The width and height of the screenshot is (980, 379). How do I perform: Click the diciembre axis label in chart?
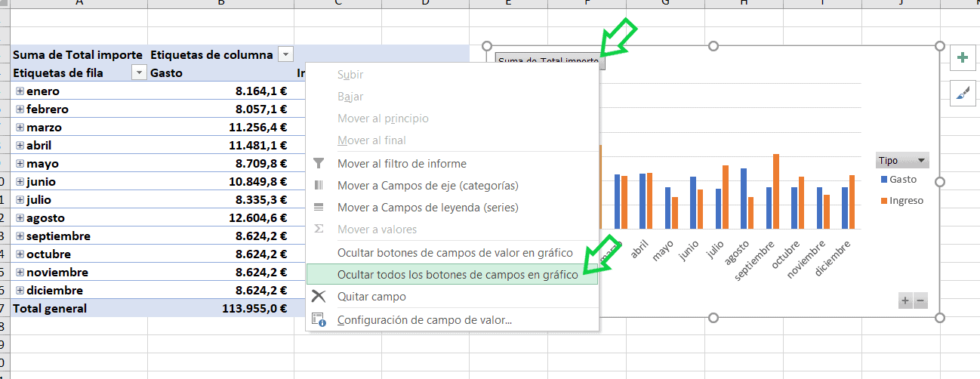(834, 257)
